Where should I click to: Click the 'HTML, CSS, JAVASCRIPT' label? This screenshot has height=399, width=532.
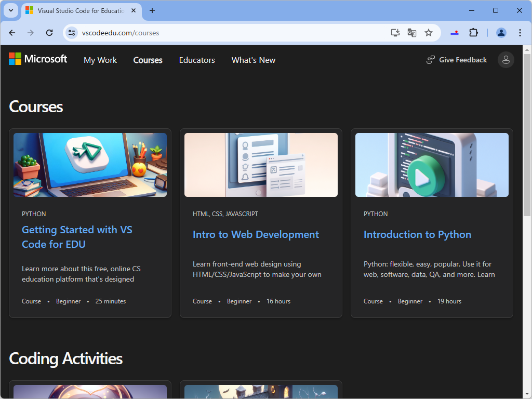coord(225,214)
